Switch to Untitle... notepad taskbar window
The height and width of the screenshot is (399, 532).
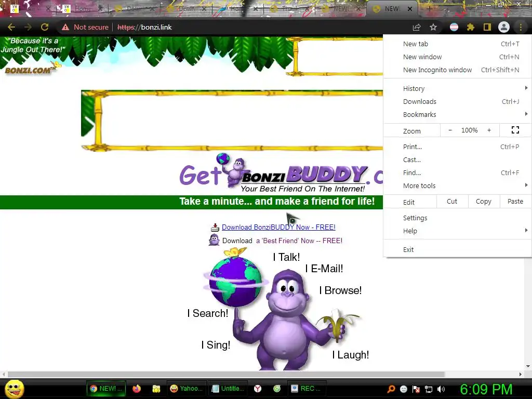[x=228, y=389]
